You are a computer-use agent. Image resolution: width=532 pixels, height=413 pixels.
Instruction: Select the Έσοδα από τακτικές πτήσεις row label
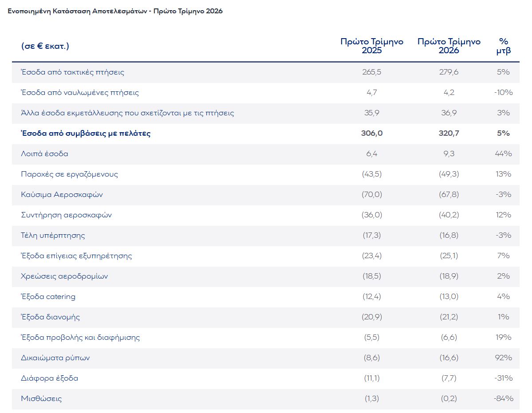pos(73,72)
